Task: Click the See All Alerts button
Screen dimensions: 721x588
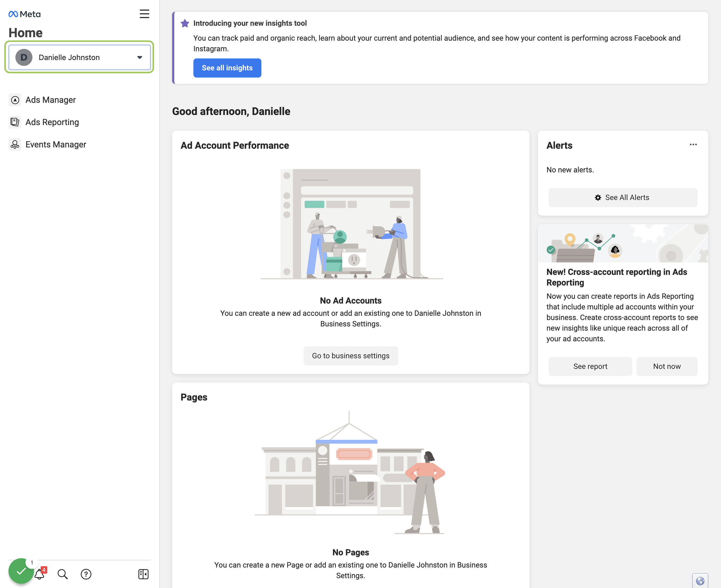Action: click(x=623, y=198)
